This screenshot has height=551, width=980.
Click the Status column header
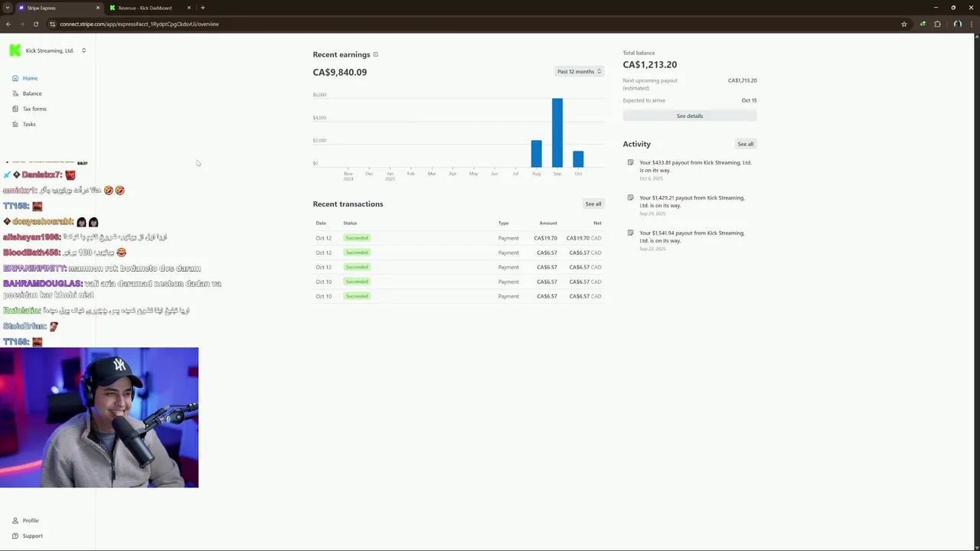click(350, 223)
